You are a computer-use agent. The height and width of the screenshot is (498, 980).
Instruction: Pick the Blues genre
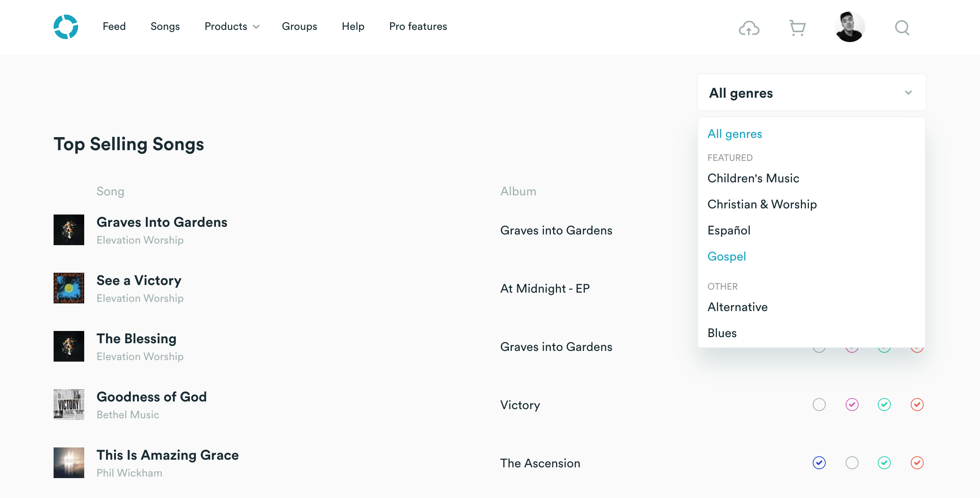pyautogui.click(x=722, y=333)
